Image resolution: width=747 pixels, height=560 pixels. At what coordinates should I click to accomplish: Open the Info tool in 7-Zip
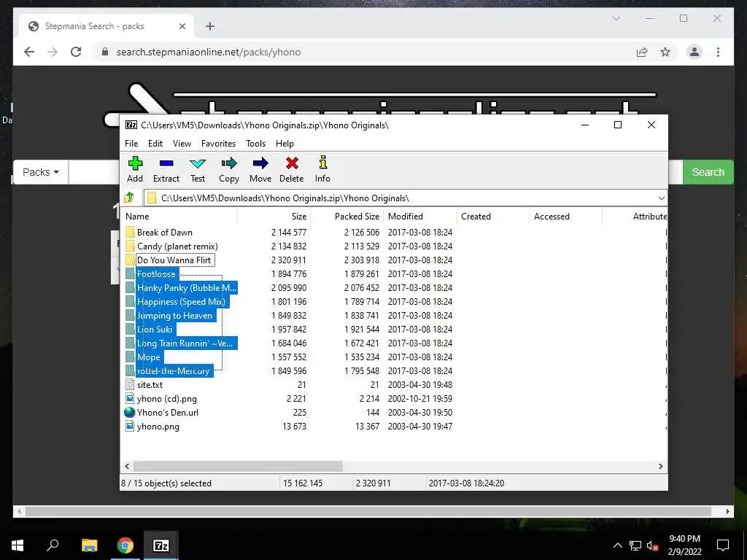pyautogui.click(x=322, y=169)
